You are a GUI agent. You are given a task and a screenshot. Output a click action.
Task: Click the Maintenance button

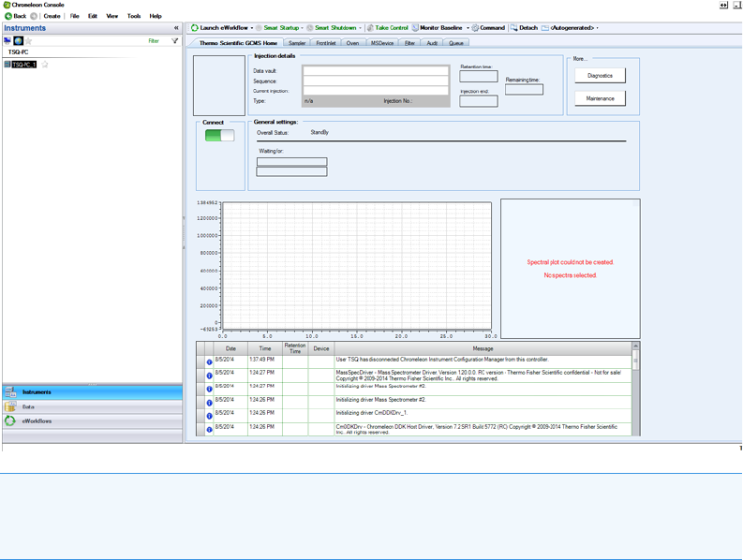600,98
